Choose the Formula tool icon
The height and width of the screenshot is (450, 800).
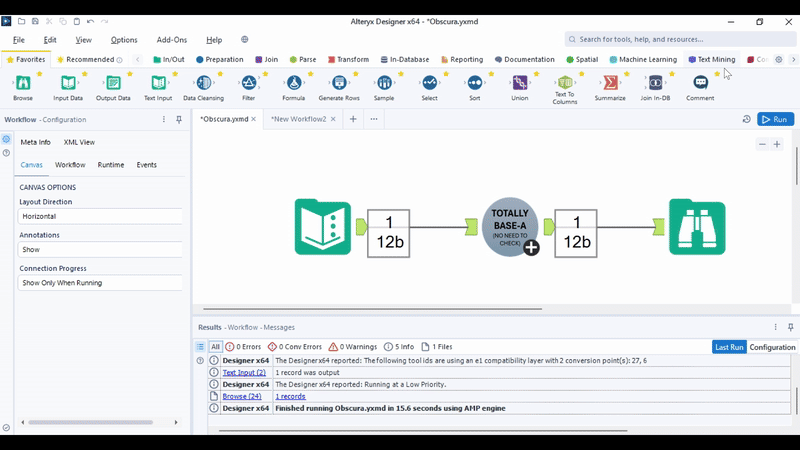(x=294, y=83)
